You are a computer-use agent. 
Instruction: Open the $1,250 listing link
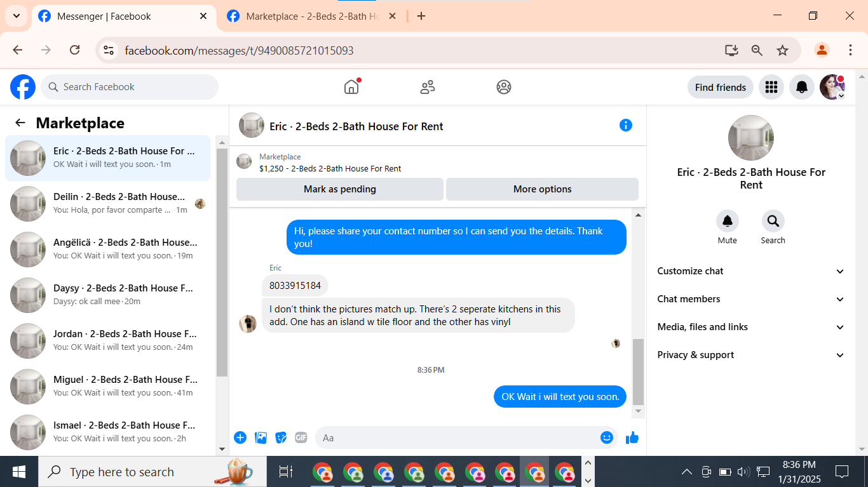[330, 169]
